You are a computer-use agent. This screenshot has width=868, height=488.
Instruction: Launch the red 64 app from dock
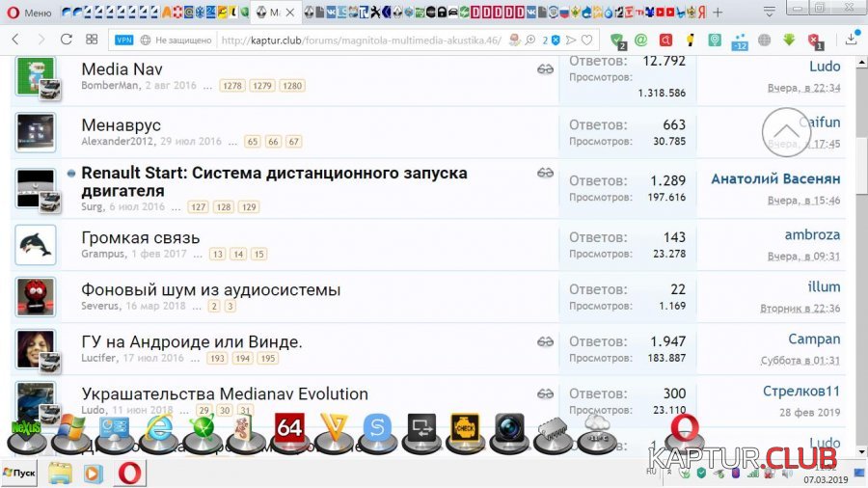(x=289, y=433)
